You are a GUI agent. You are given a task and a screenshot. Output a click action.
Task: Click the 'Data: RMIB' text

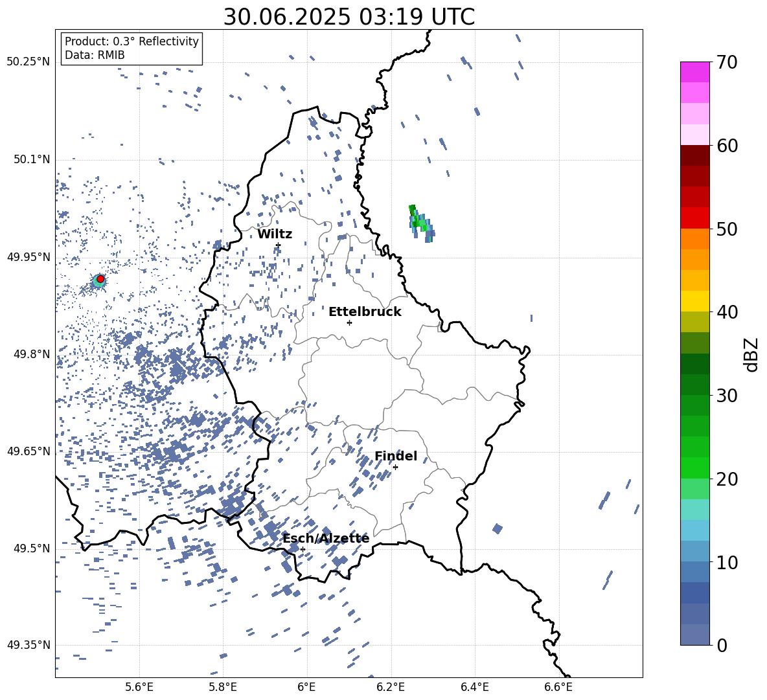[x=95, y=55]
